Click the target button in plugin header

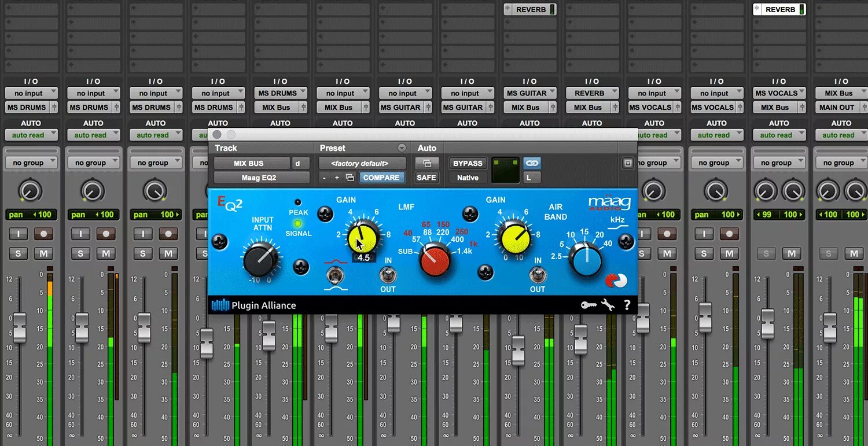(628, 164)
